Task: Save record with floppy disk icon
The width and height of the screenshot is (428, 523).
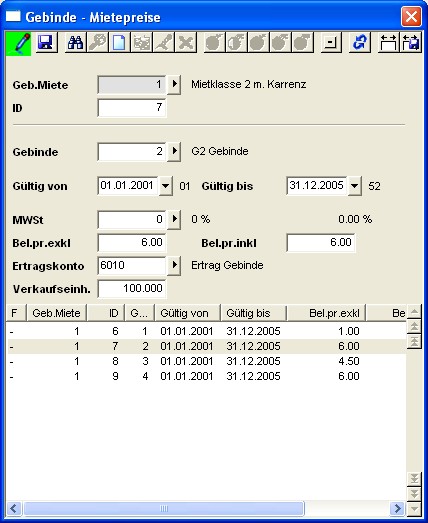Action: (45, 43)
